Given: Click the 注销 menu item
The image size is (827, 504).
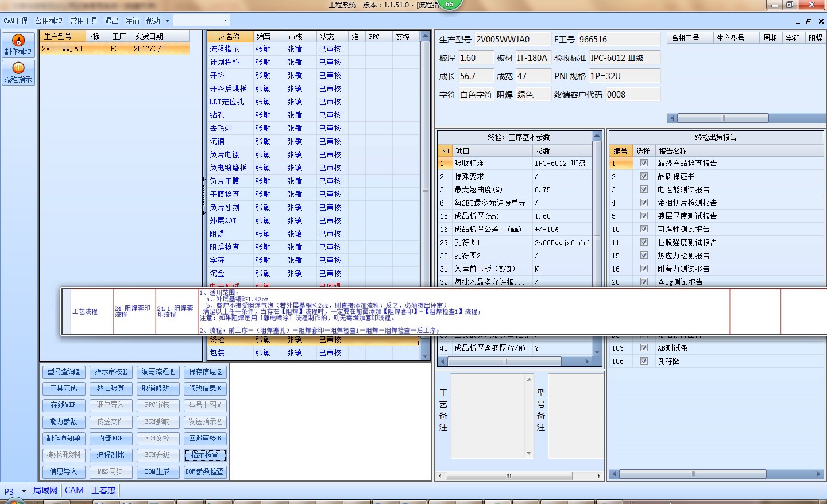Looking at the screenshot, I should [132, 21].
